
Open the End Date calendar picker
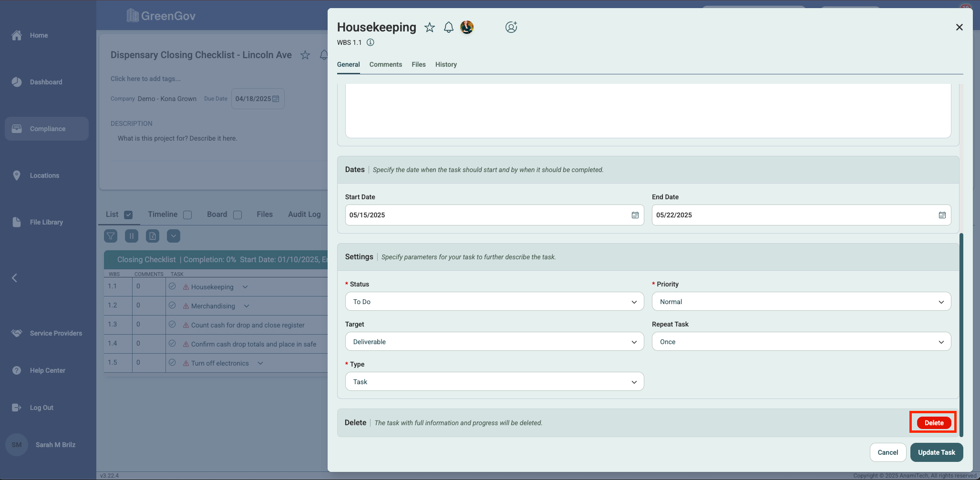click(942, 215)
